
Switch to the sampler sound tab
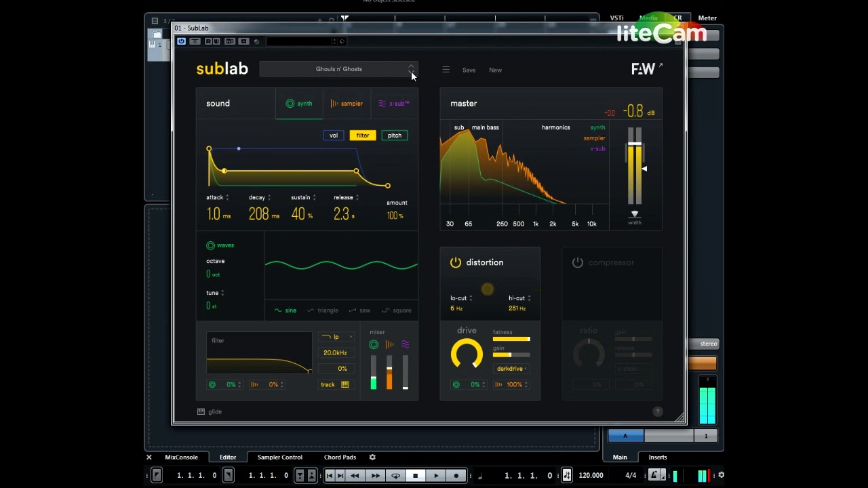[x=347, y=104]
